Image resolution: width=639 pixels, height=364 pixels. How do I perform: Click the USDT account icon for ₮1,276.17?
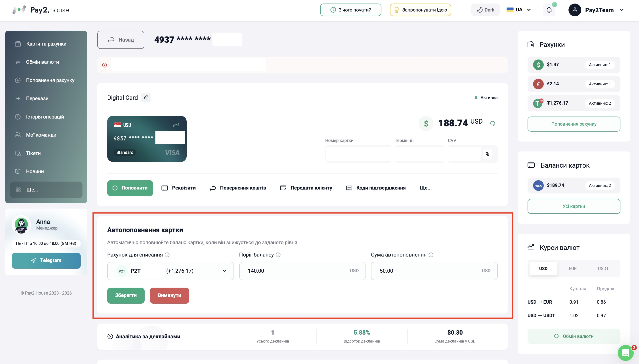(x=538, y=103)
